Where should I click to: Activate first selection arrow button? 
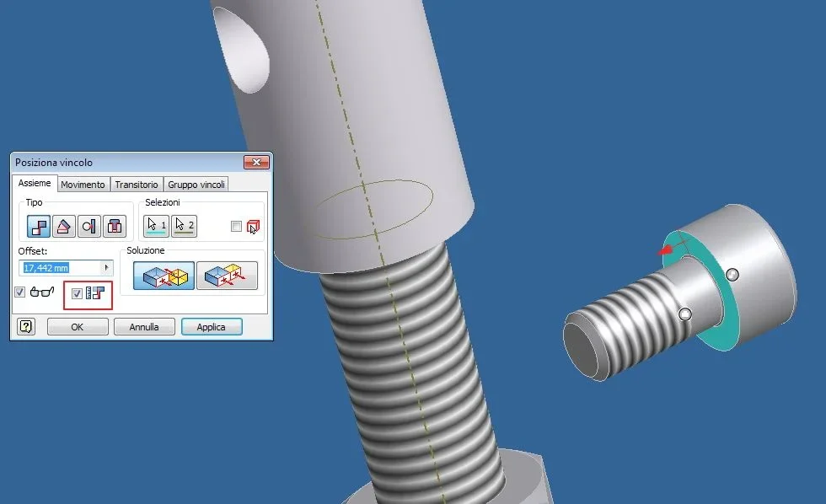pyautogui.click(x=157, y=227)
